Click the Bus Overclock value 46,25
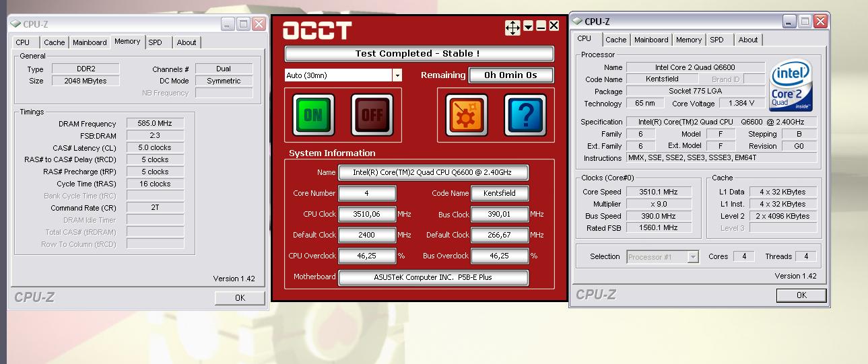The height and width of the screenshot is (364, 868). pos(500,256)
